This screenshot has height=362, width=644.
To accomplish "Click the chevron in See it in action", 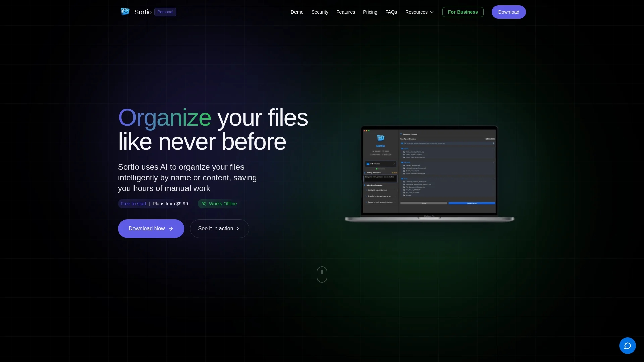I will coord(238,229).
